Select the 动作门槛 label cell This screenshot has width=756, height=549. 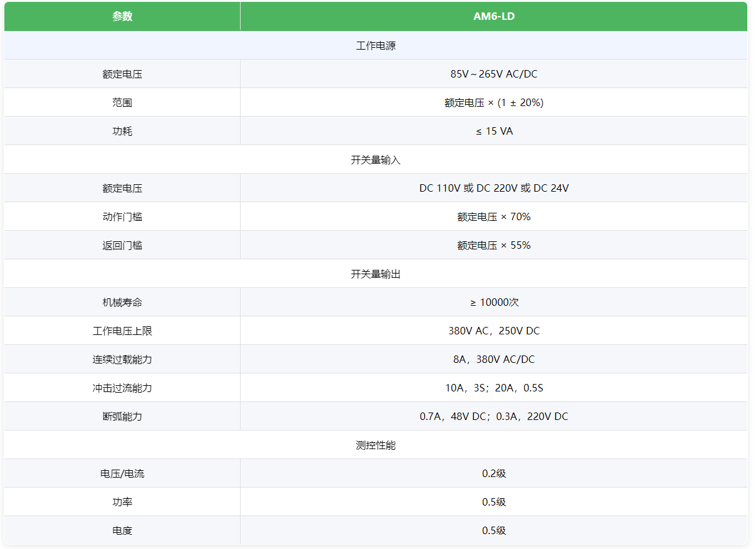(122, 217)
